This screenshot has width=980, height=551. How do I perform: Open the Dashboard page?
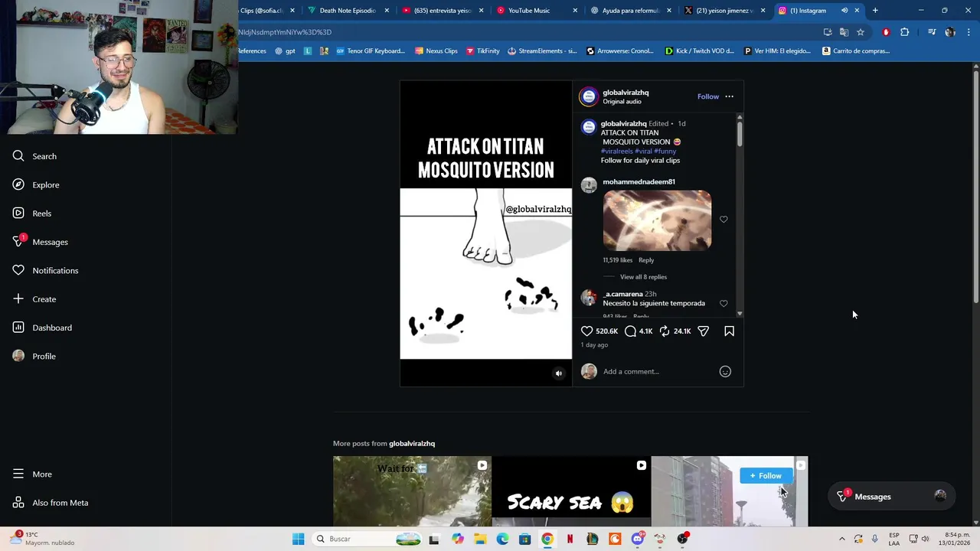click(42, 328)
